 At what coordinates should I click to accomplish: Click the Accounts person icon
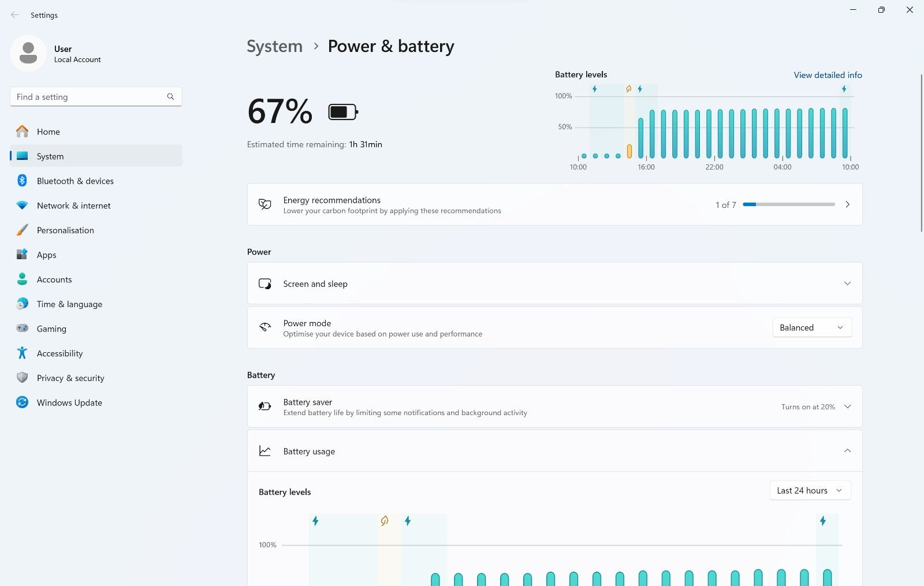pyautogui.click(x=22, y=279)
